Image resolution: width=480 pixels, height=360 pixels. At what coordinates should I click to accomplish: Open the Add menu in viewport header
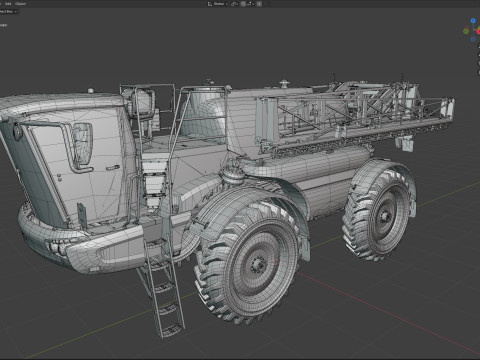tap(8, 4)
